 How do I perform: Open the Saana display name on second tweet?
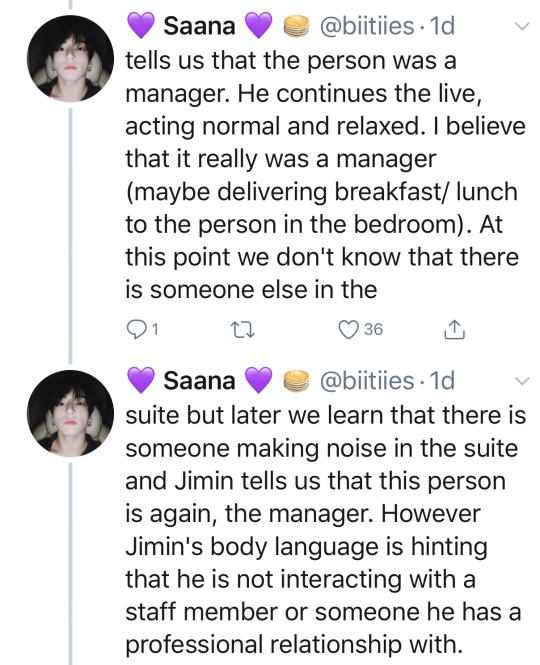click(199, 380)
